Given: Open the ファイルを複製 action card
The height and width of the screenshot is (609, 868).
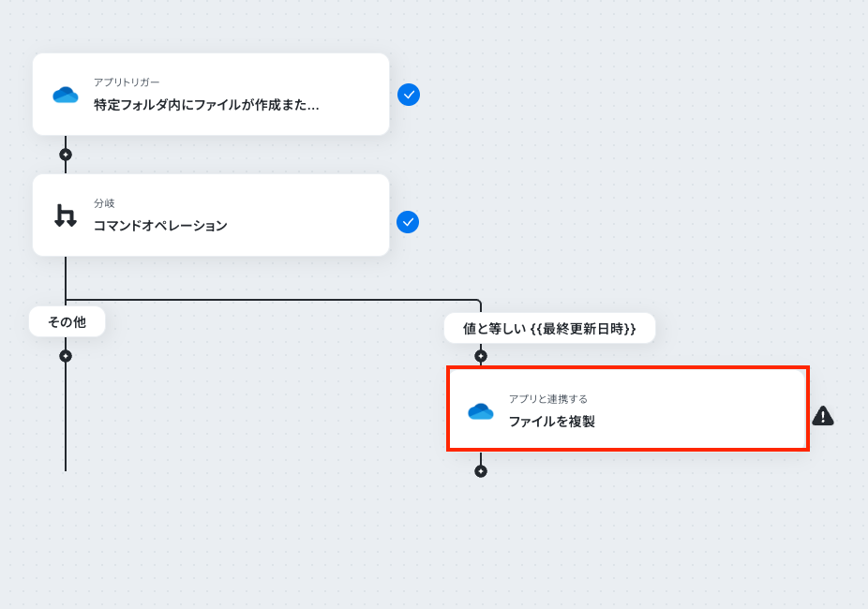Looking at the screenshot, I should 628,408.
